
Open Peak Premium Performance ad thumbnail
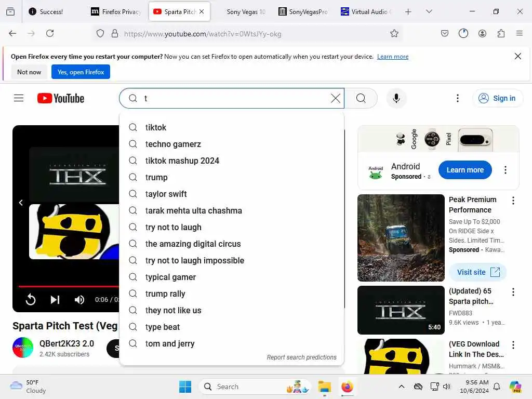tap(401, 238)
